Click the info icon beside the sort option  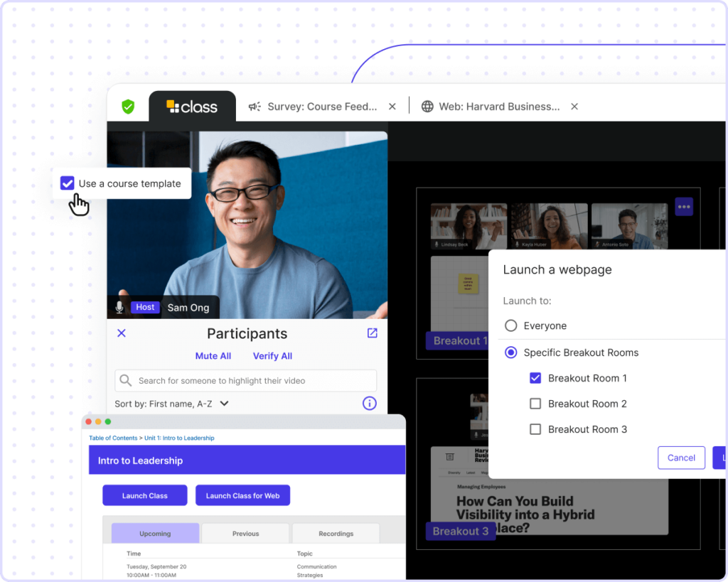369,403
